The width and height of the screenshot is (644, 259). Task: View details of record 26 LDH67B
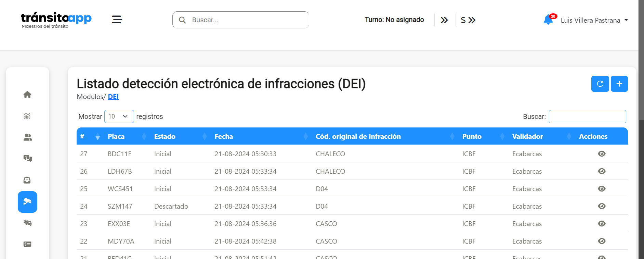tap(602, 171)
